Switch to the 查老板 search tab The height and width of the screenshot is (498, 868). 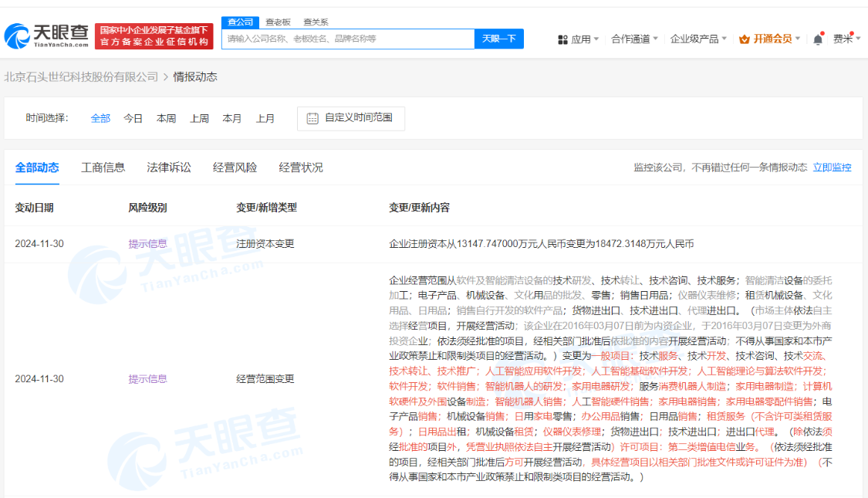coord(279,22)
